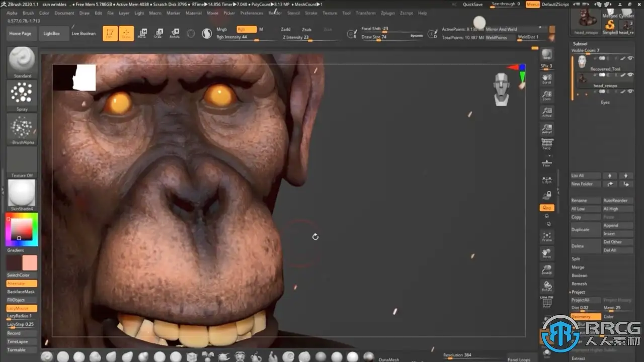Select the Move gizmo tool in top shelf
The width and height of the screenshot is (644, 362).
click(142, 33)
